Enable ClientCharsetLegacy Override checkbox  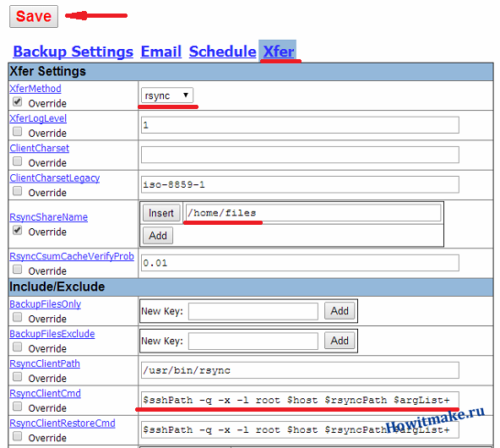pyautogui.click(x=17, y=191)
